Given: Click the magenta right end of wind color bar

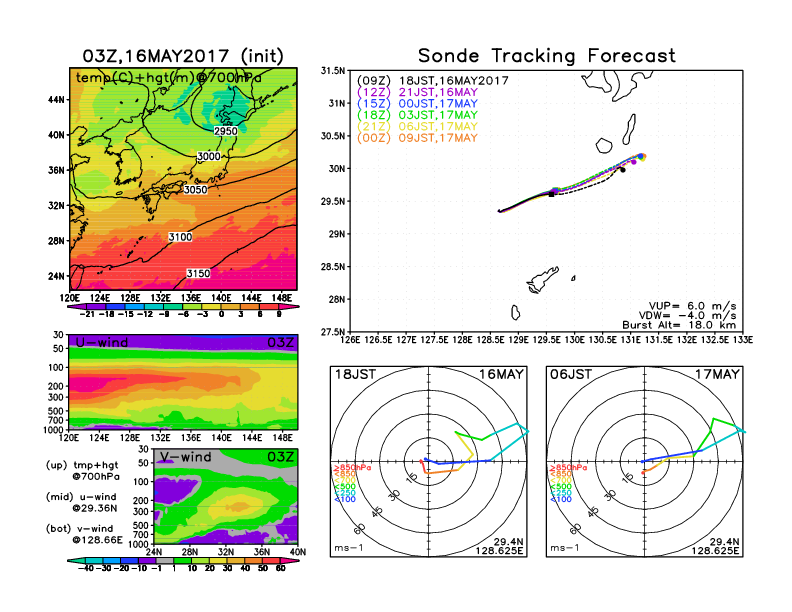Looking at the screenshot, I should tap(289, 560).
